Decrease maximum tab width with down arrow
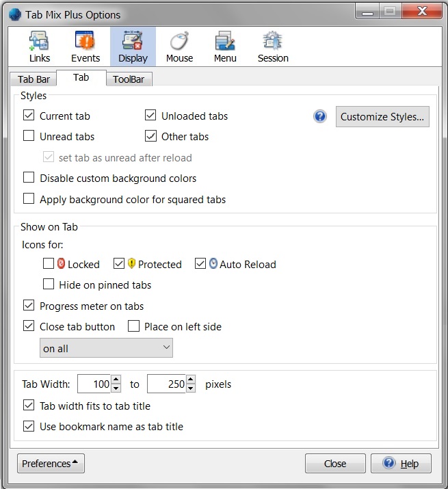 [x=191, y=388]
